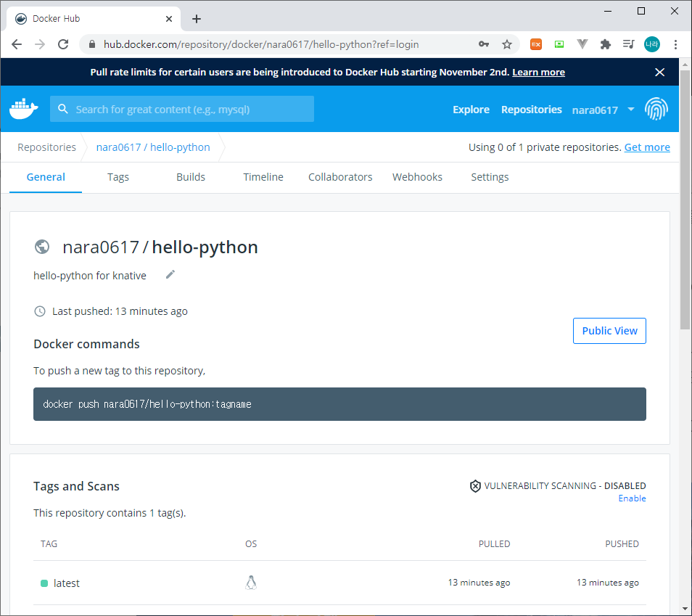Click the PULLED column header
This screenshot has height=616, width=692.
click(494, 544)
